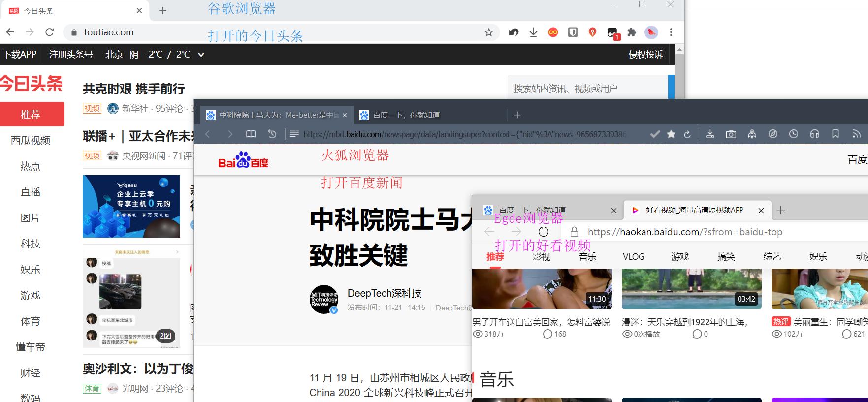
Task: Click the toutiao site search field
Action: click(x=588, y=88)
